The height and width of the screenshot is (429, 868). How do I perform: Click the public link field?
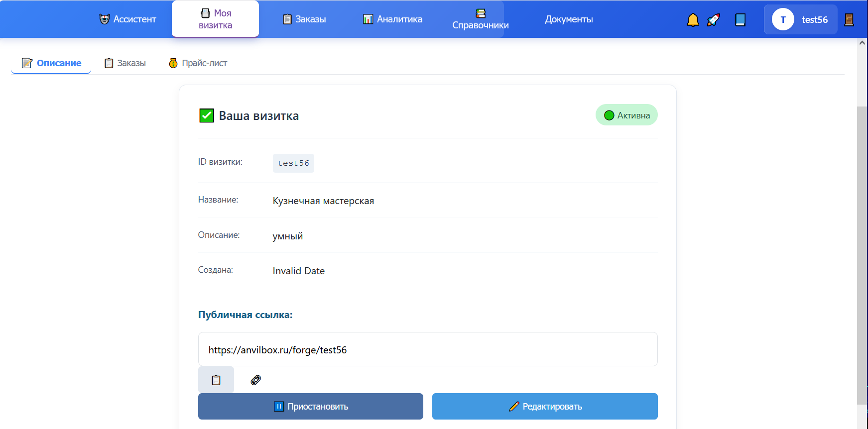pos(428,349)
